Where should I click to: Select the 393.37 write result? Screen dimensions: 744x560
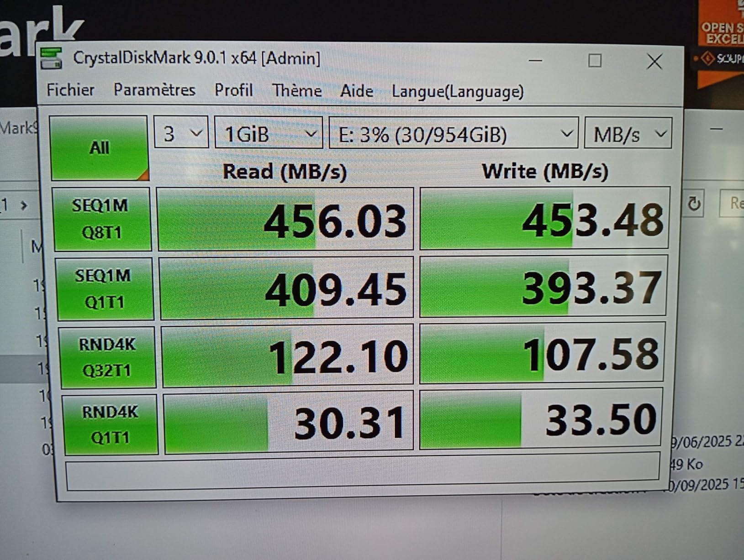543,286
